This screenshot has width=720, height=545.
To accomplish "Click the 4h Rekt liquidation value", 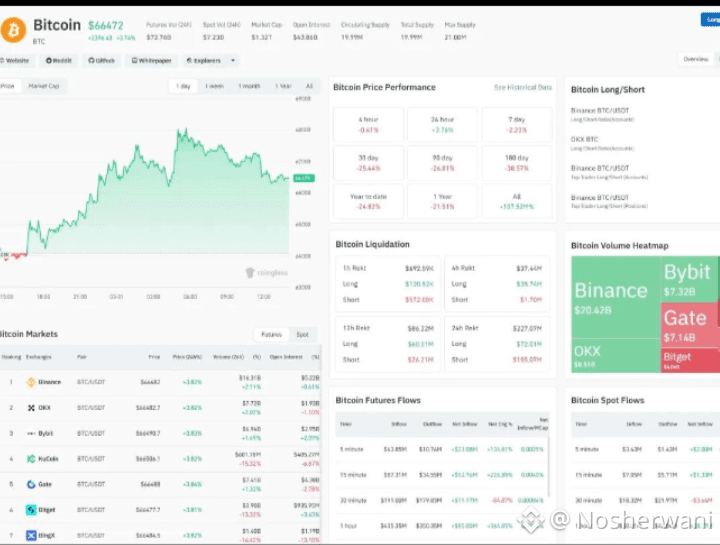I will [529, 268].
